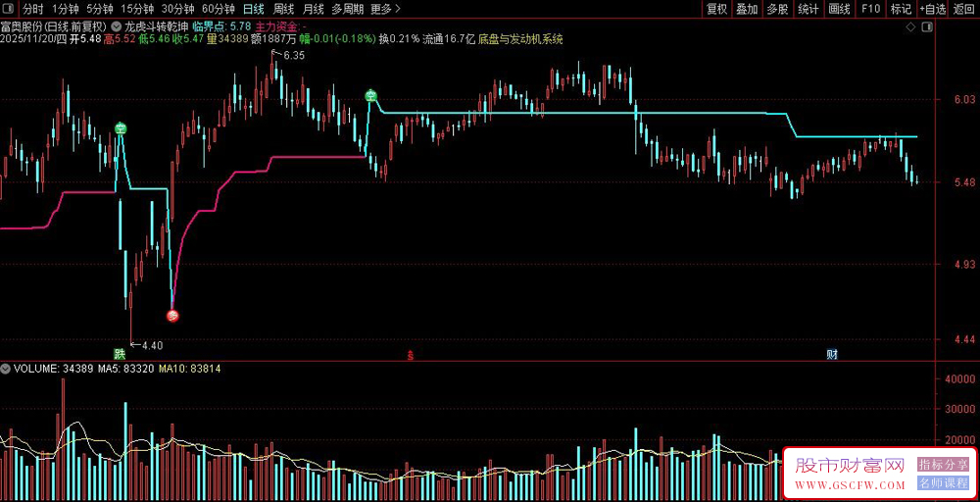Select the 15分钟 period tab

(137, 9)
